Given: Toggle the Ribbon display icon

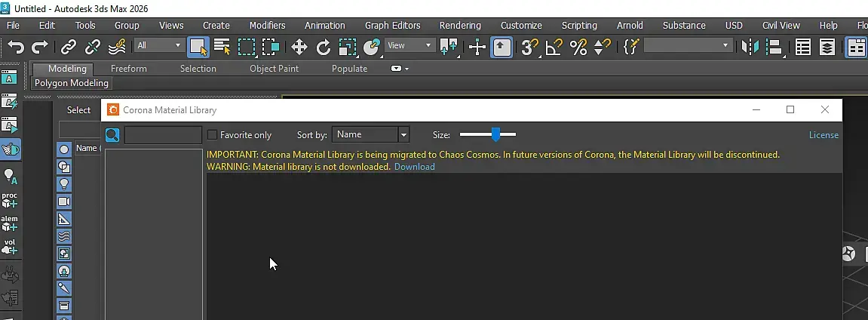Looking at the screenshot, I should pos(857,47).
